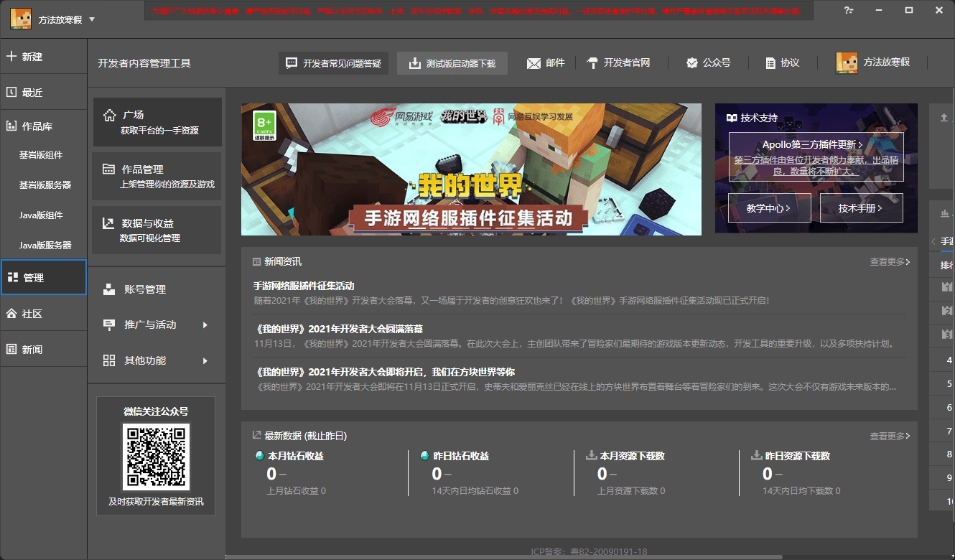Click 本月钻石收益 diamond icon

pyautogui.click(x=260, y=456)
